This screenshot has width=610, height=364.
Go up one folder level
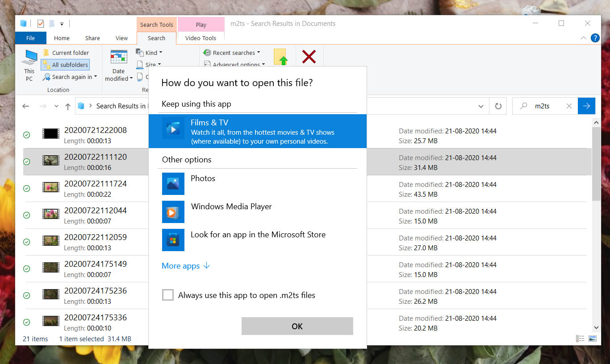(x=68, y=106)
